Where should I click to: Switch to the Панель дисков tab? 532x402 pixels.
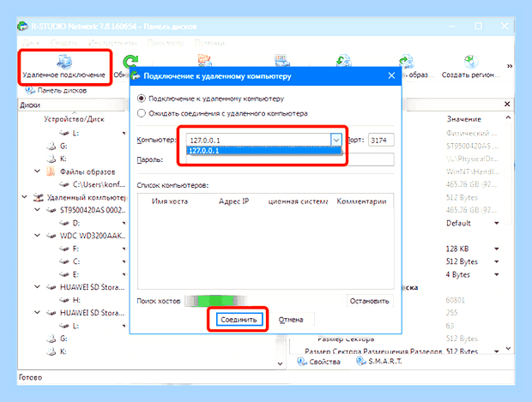[56, 91]
